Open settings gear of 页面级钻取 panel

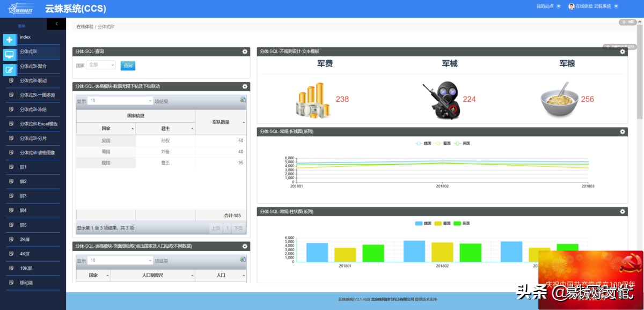point(245,246)
